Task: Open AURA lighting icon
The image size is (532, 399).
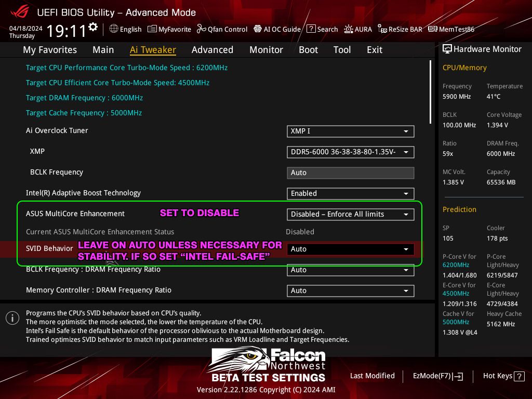Action: tap(349, 29)
